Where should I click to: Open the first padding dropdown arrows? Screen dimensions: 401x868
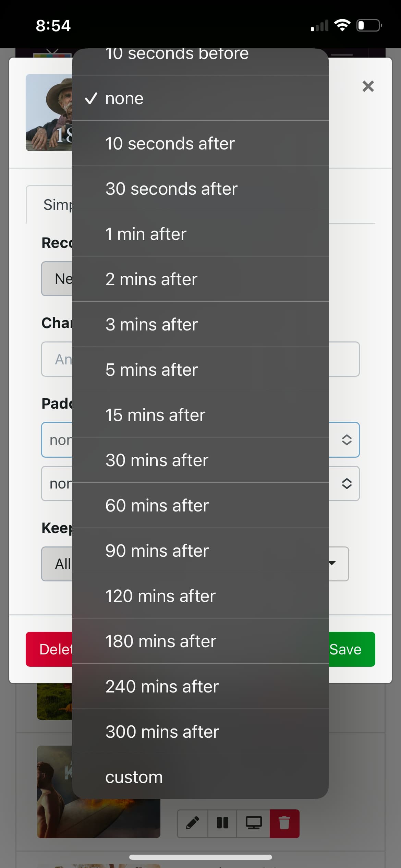(347, 440)
